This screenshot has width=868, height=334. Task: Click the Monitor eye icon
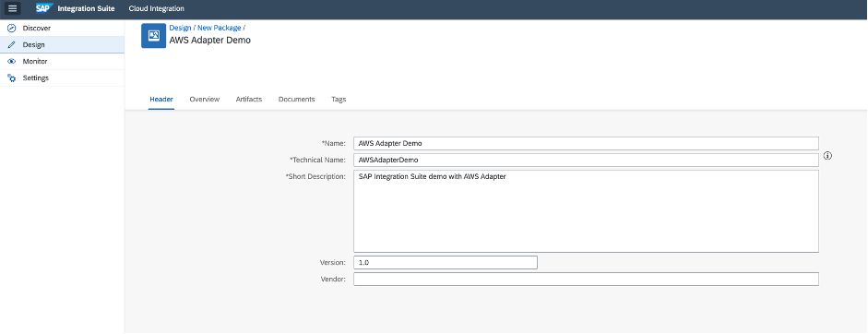12,62
